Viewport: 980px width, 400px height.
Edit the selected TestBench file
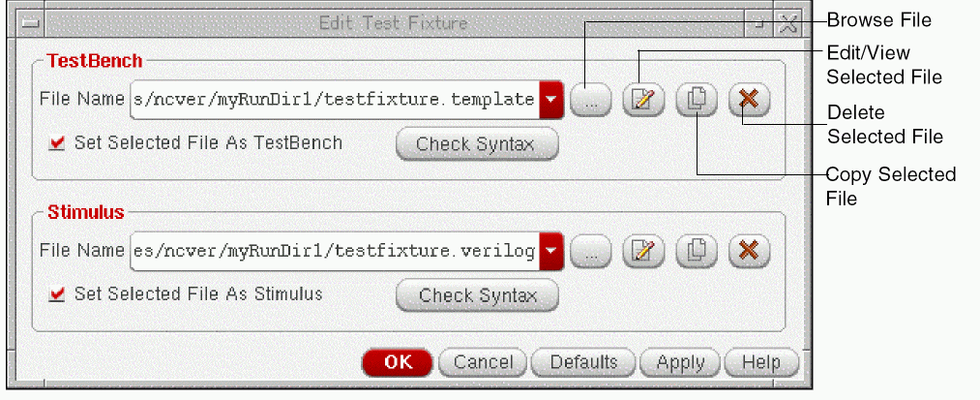643,100
